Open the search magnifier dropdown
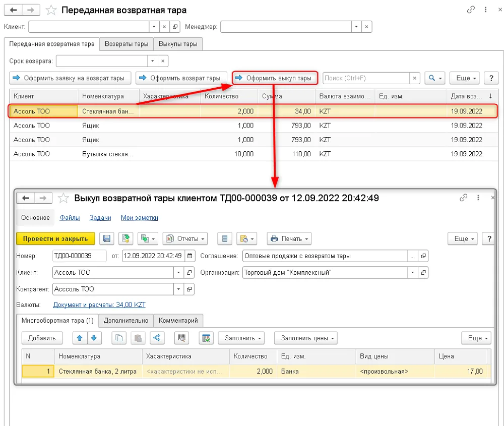The width and height of the screenshot is (504, 426). [434, 78]
